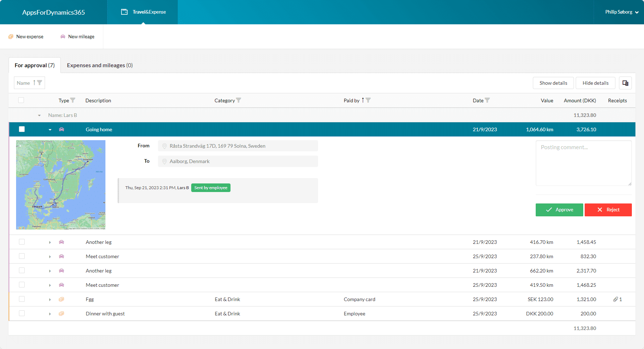Approve the Going home mileage
The image size is (644, 349).
[x=559, y=210]
